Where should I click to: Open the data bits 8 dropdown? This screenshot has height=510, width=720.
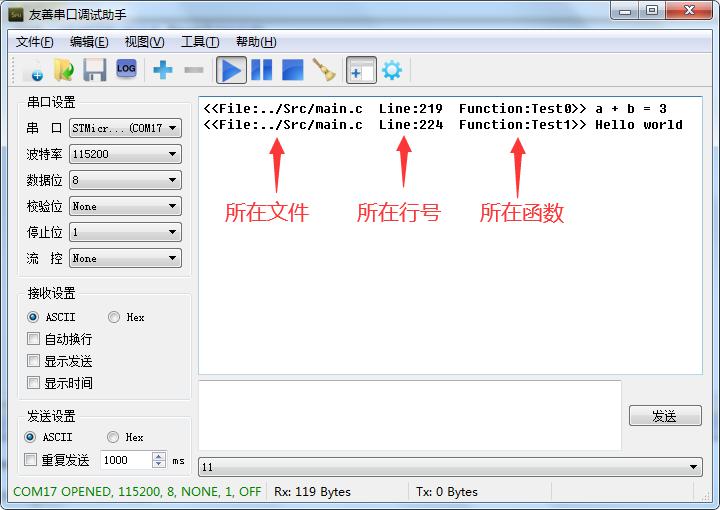click(x=125, y=180)
